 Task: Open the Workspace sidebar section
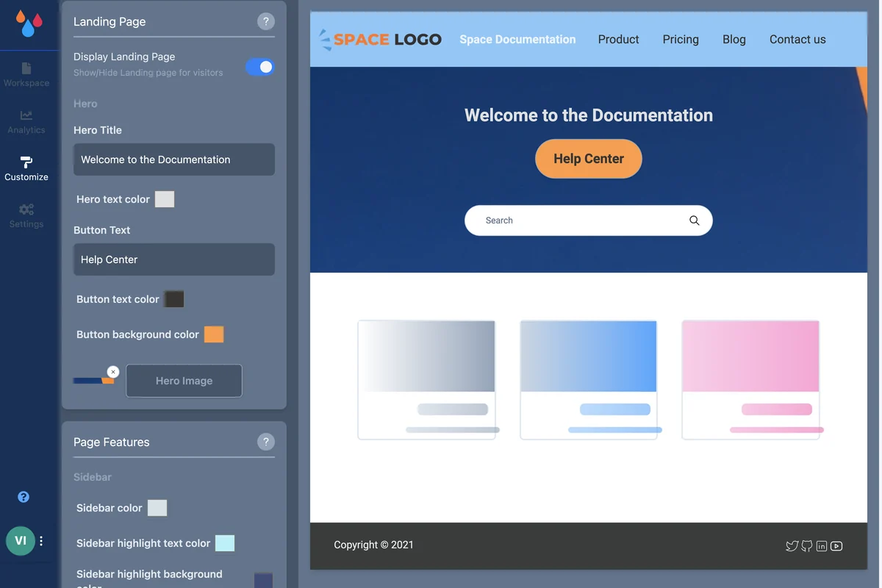[26, 75]
